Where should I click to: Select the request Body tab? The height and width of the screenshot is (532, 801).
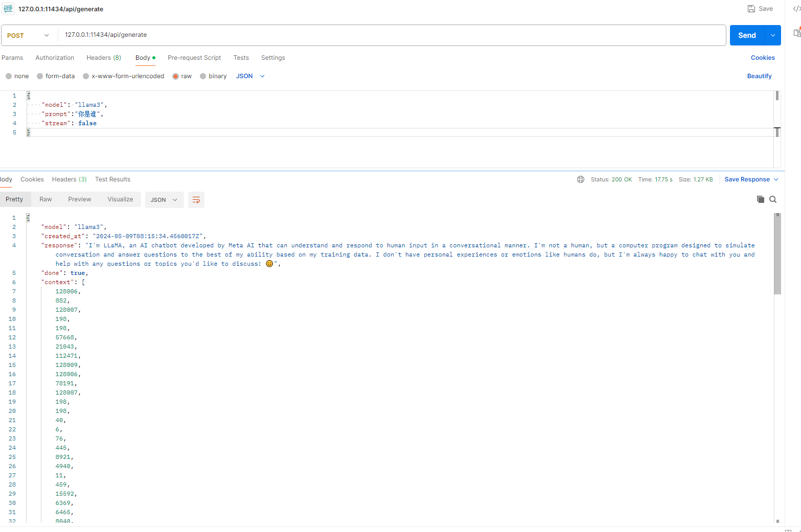[145, 58]
